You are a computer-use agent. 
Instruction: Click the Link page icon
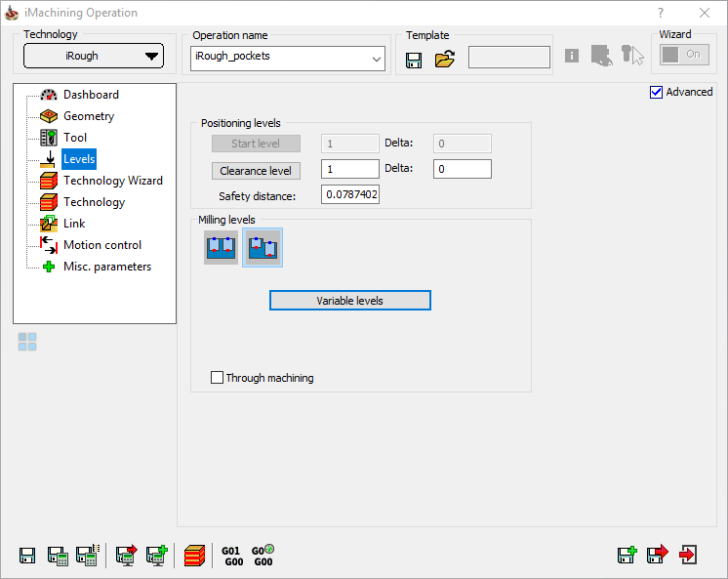coord(49,224)
